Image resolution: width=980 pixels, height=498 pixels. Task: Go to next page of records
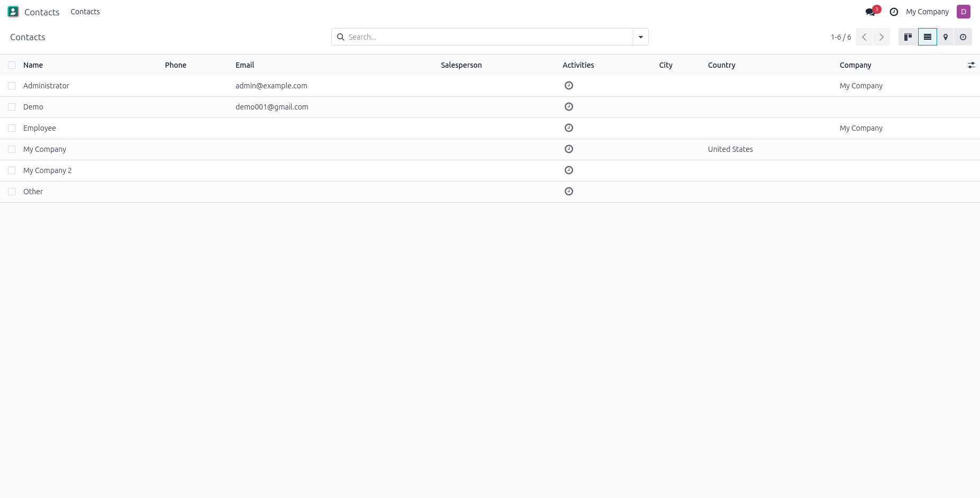(x=882, y=37)
